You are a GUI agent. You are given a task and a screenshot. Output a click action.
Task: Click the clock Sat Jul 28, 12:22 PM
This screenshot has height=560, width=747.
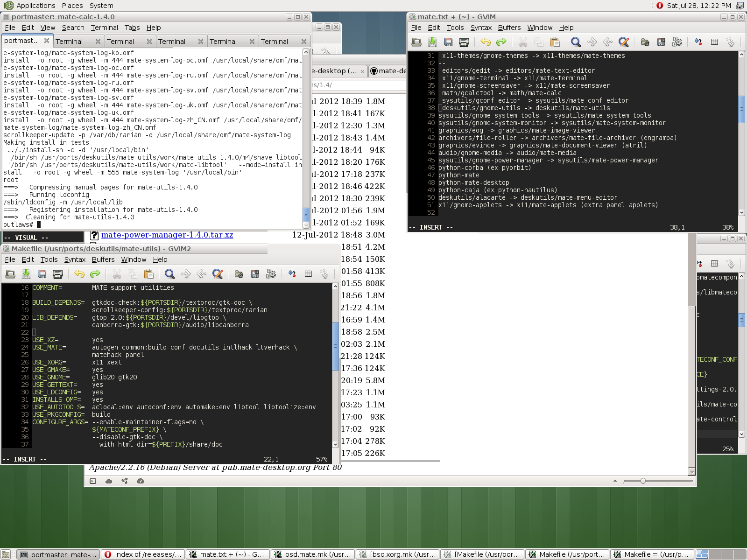click(699, 6)
